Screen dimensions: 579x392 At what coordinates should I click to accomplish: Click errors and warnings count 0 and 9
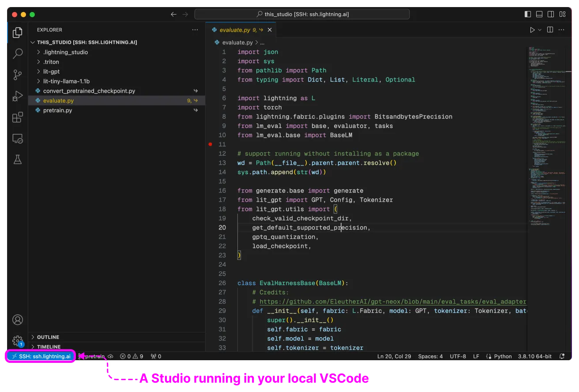(132, 356)
